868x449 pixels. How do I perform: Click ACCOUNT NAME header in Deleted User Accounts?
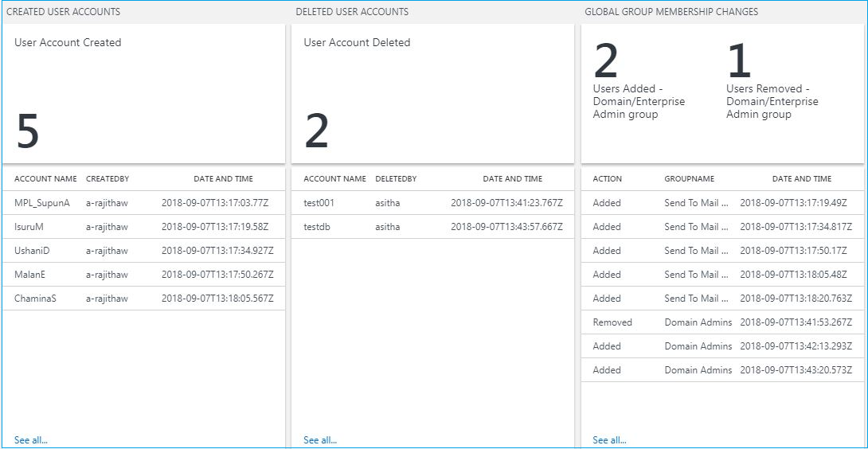tap(335, 179)
